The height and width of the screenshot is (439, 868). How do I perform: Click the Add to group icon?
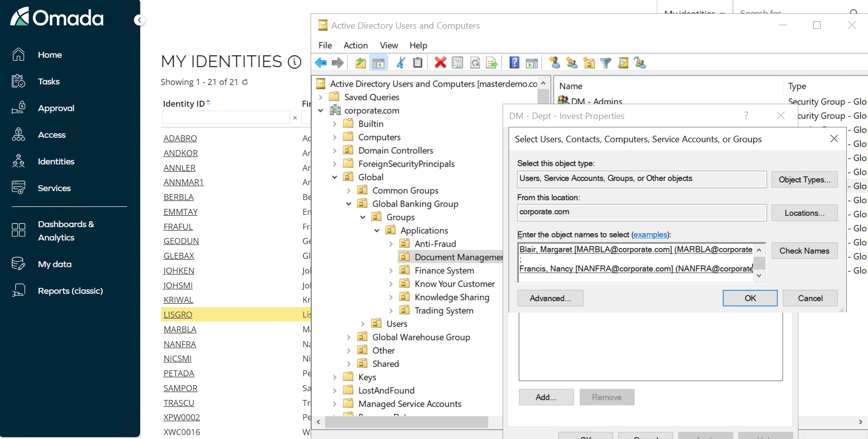point(640,63)
